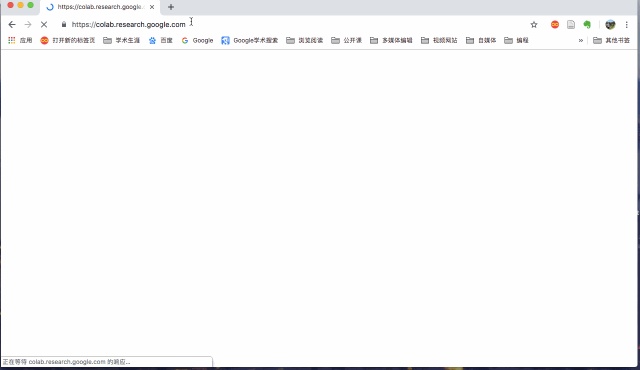The height and width of the screenshot is (370, 640).
Task: Minimize the window with yellow button
Action: [20, 5]
